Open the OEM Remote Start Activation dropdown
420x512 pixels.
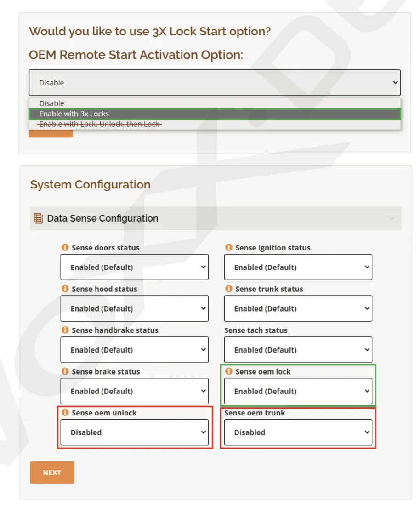[x=215, y=83]
